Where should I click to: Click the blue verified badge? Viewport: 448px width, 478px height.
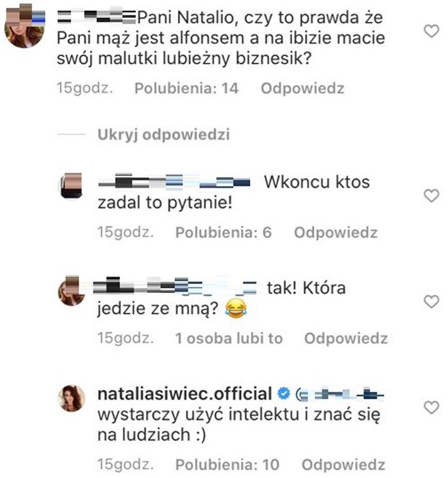pos(283,394)
